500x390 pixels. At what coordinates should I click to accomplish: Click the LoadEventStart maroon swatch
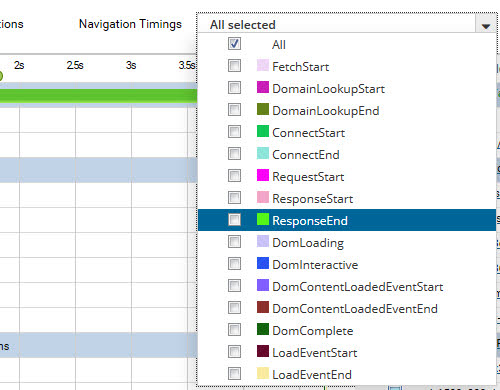click(263, 351)
